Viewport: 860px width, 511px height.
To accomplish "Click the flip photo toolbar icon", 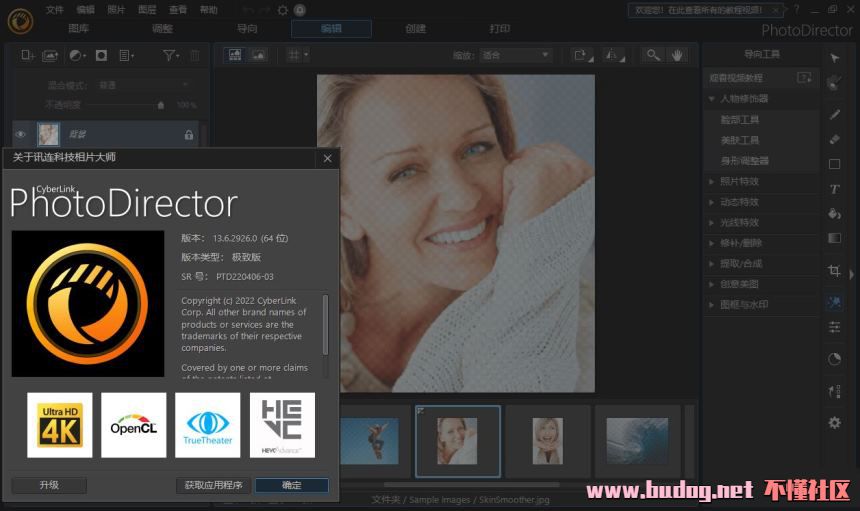I will (x=614, y=55).
